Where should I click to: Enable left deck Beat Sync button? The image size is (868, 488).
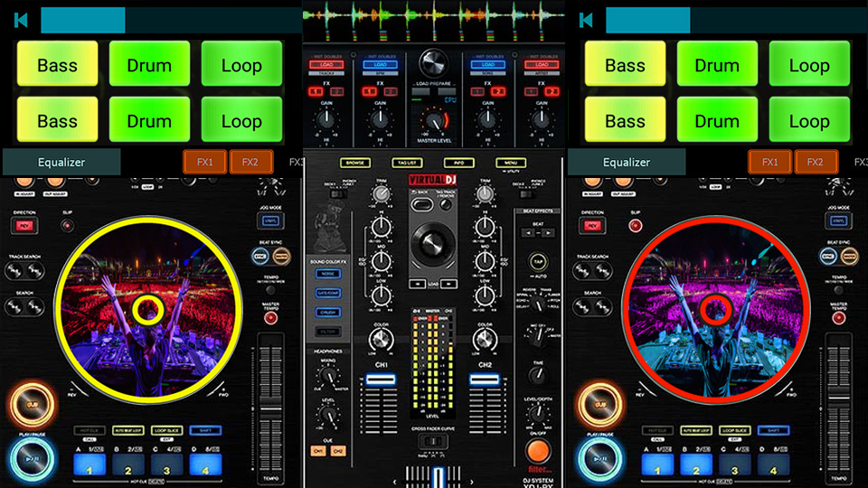(259, 256)
